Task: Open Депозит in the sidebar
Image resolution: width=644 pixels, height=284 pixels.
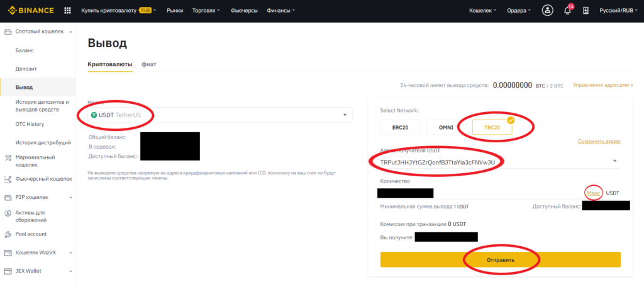Action: (x=26, y=69)
